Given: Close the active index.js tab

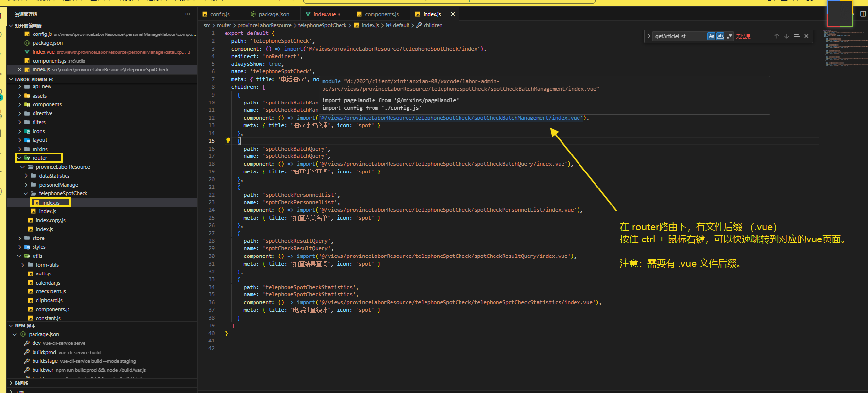Looking at the screenshot, I should [x=453, y=14].
